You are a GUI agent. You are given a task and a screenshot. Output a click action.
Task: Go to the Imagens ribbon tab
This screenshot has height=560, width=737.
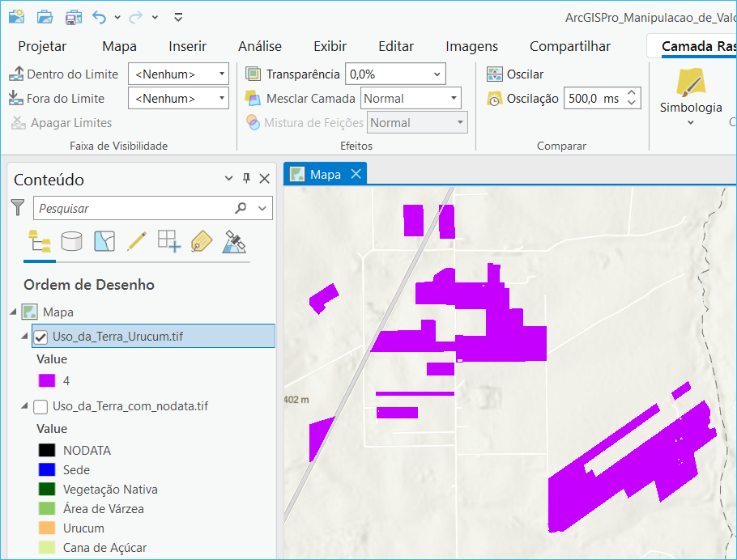click(472, 46)
